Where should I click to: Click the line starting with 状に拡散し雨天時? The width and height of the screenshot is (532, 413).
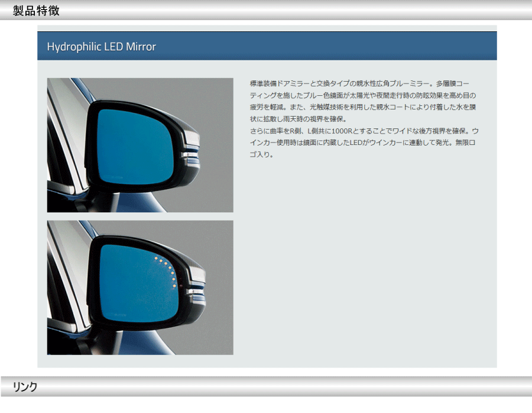coord(299,119)
